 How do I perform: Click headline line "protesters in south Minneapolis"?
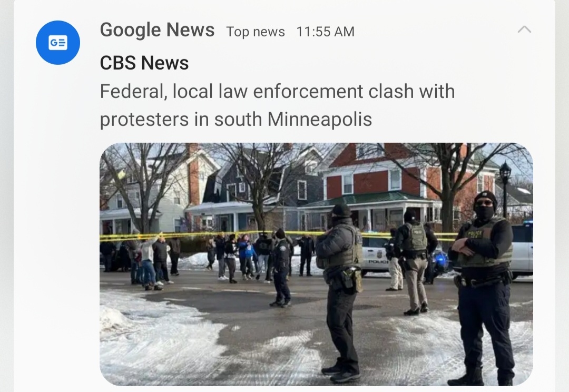[x=236, y=120]
